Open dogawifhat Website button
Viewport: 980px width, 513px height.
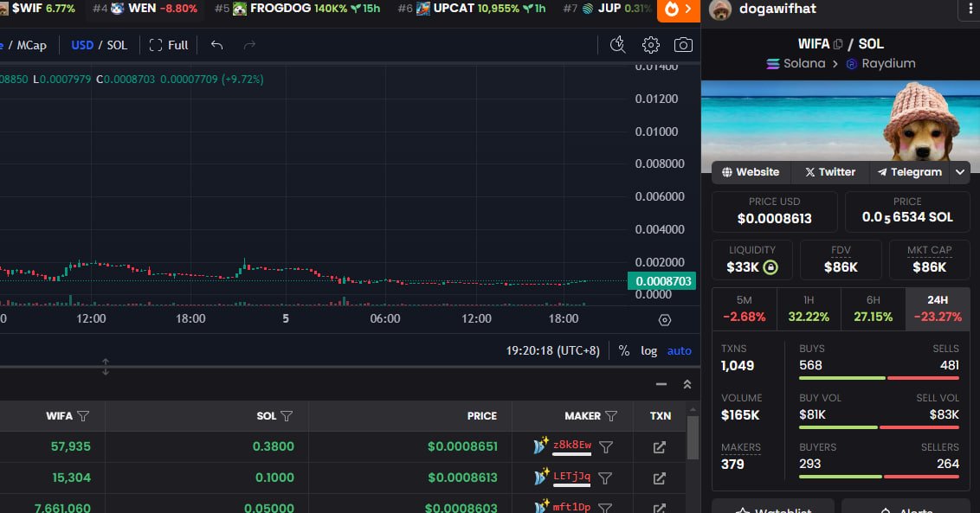[x=751, y=172]
